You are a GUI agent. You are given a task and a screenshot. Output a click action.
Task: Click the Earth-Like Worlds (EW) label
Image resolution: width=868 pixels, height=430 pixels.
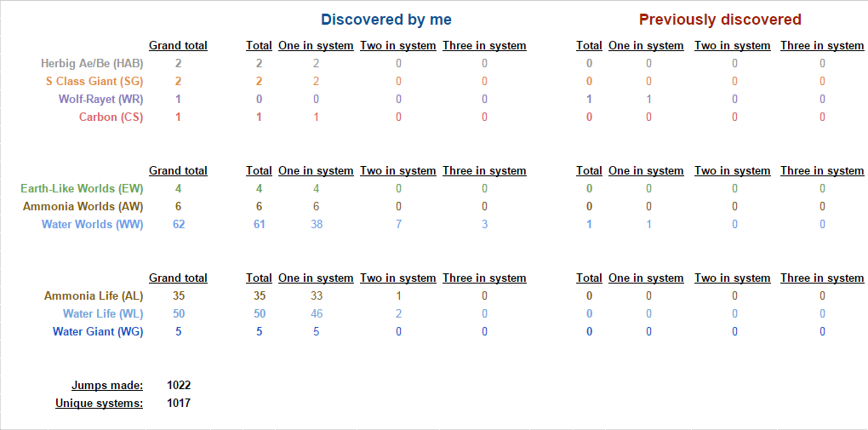[82, 189]
